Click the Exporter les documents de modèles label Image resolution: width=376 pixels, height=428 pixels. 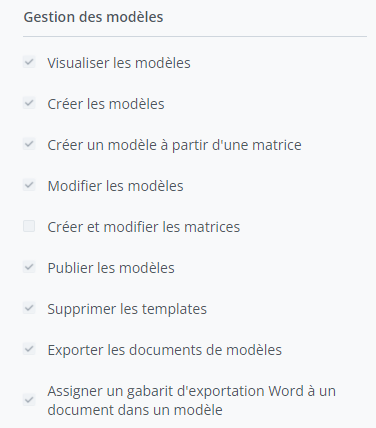click(x=165, y=350)
